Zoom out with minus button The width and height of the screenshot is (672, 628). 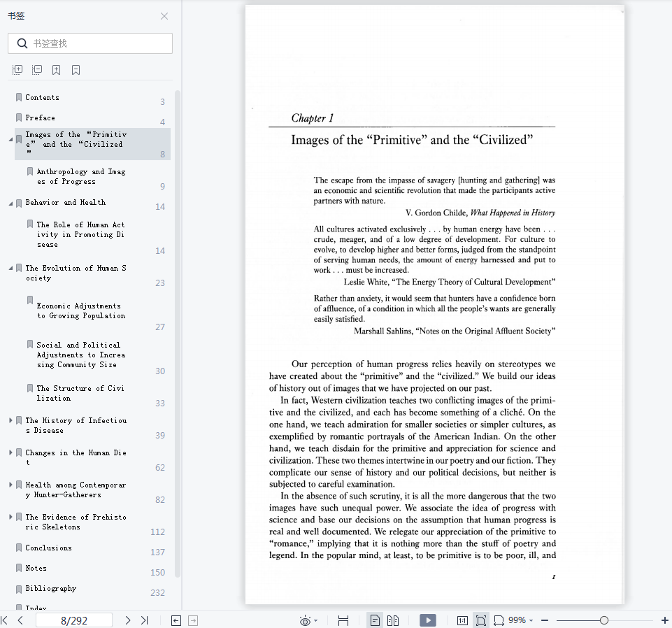(545, 620)
